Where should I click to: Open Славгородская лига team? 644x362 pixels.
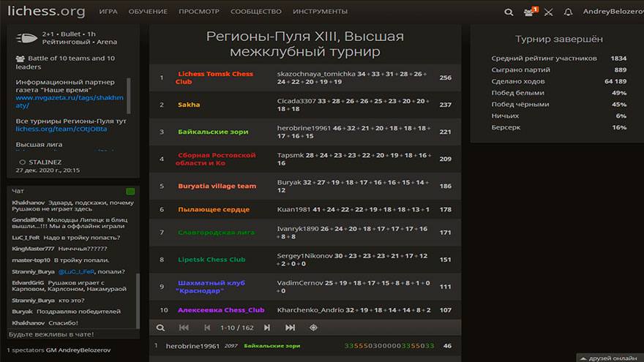click(x=216, y=233)
